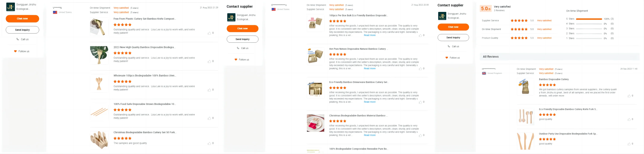The image size is (644, 154).
Task: Click thumbs-up on Wholesale 100pcs Biodegradable review
Action: pos(209,90)
